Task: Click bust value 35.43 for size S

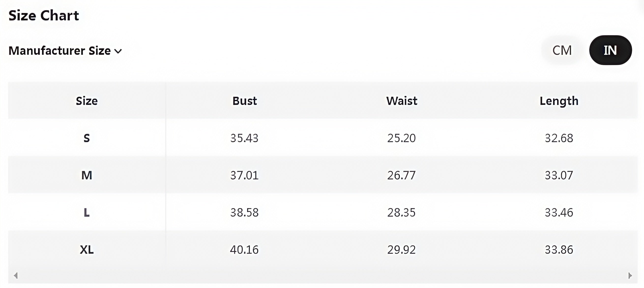Action: pyautogui.click(x=244, y=138)
